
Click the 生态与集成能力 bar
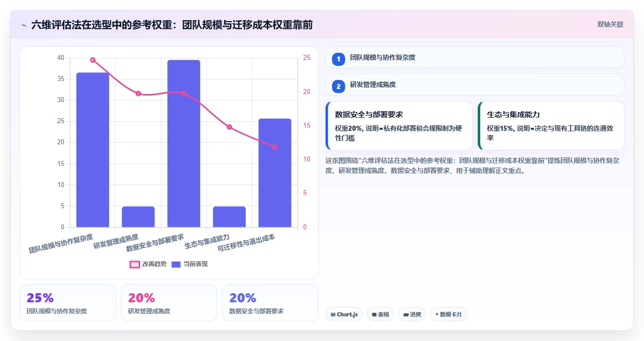(x=229, y=217)
